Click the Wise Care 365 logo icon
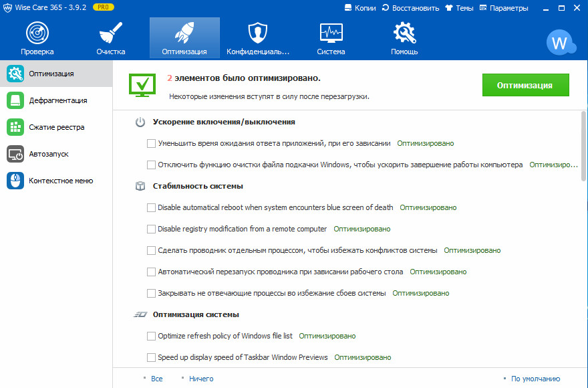Screen dimensions: 588x388 pos(7,8)
